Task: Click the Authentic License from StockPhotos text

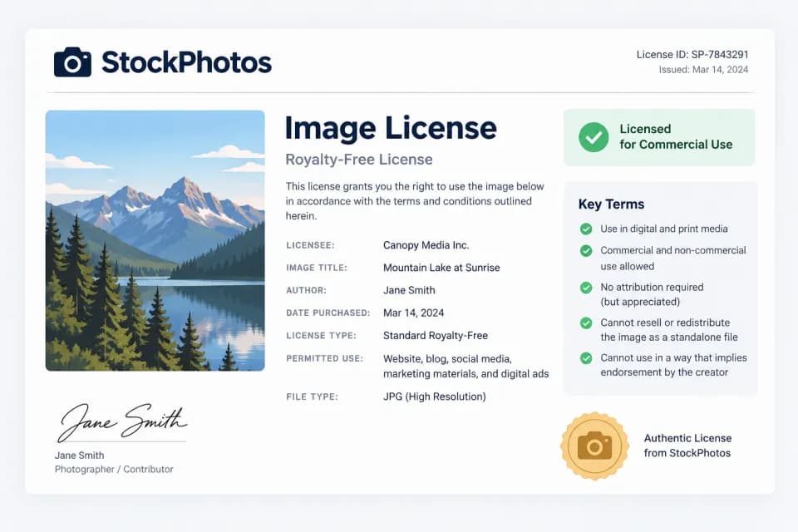Action: pos(687,446)
